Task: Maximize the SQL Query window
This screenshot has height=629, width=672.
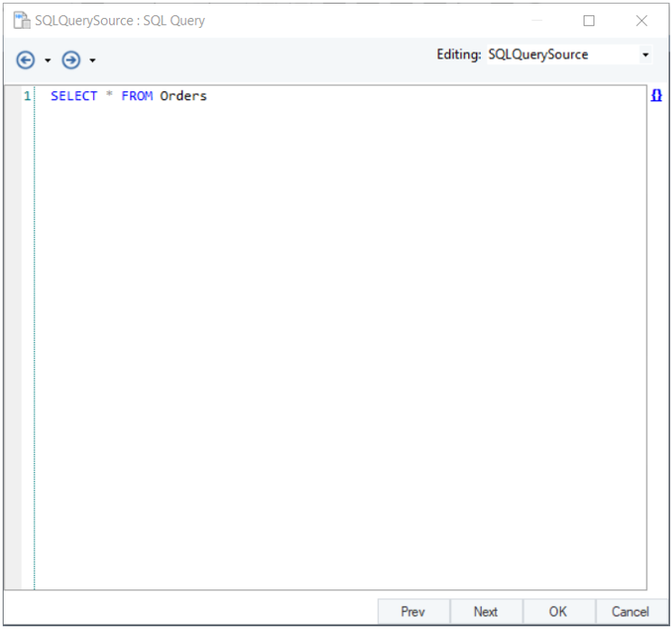Action: 589,21
